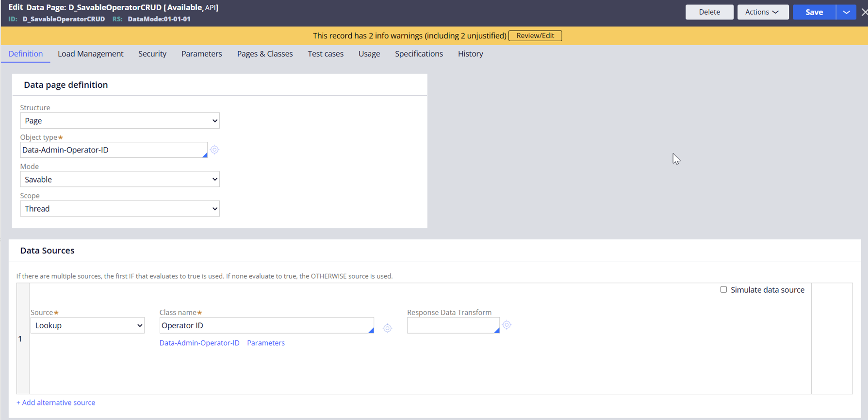868x420 pixels.
Task: Click Review/Edit in the warning banner
Action: coord(535,36)
